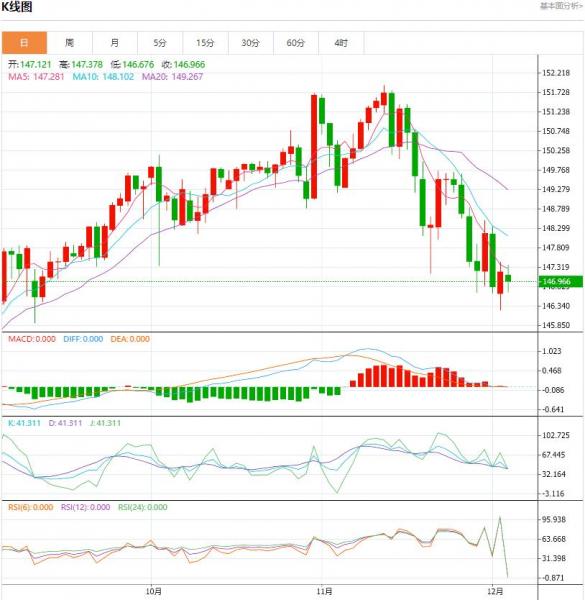The height and width of the screenshot is (600, 585).
Task: Click the MA5 indicator label
Action: coord(36,77)
